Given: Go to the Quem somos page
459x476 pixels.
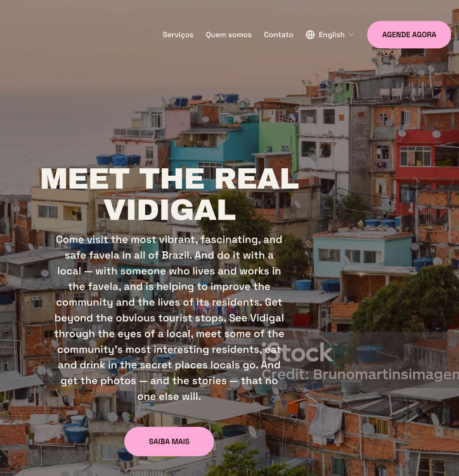Looking at the screenshot, I should pos(229,35).
